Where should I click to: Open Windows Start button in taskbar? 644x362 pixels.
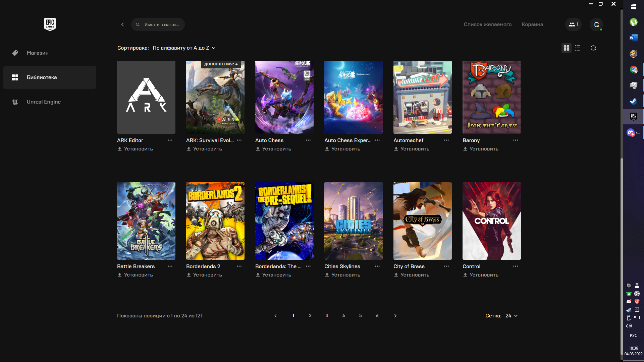[634, 7]
